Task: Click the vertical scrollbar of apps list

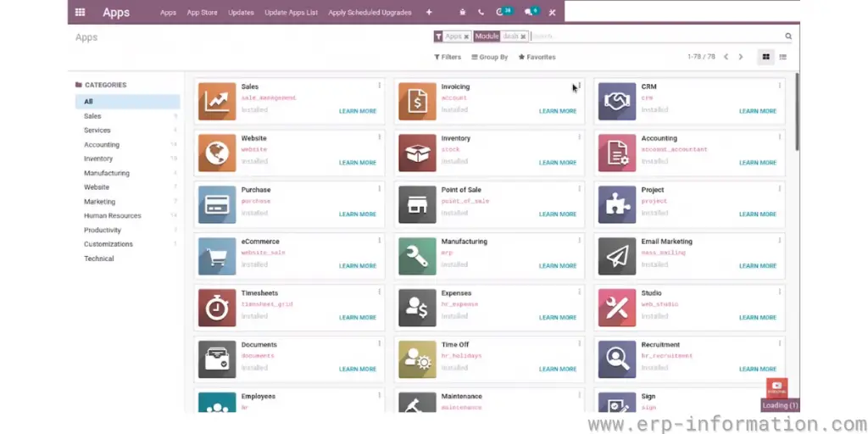Action: [x=797, y=112]
